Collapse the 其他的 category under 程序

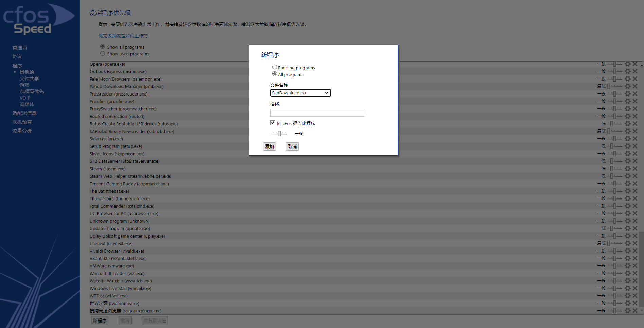point(27,72)
